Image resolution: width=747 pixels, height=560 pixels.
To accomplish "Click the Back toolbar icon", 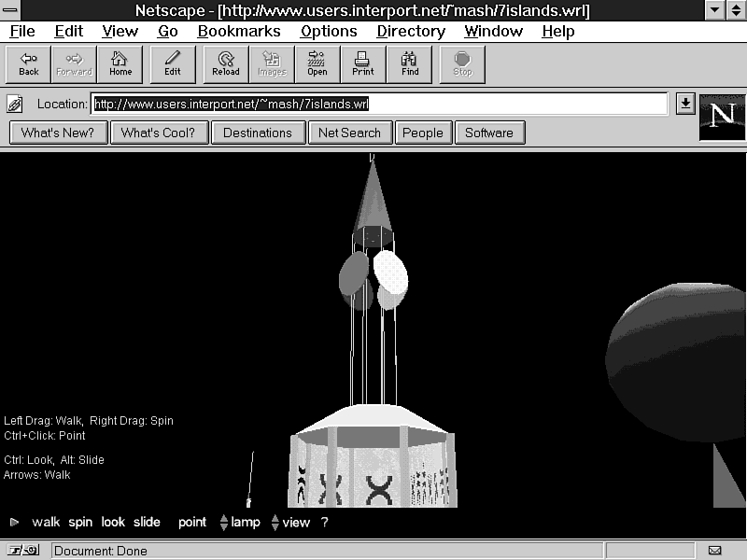I will point(29,63).
